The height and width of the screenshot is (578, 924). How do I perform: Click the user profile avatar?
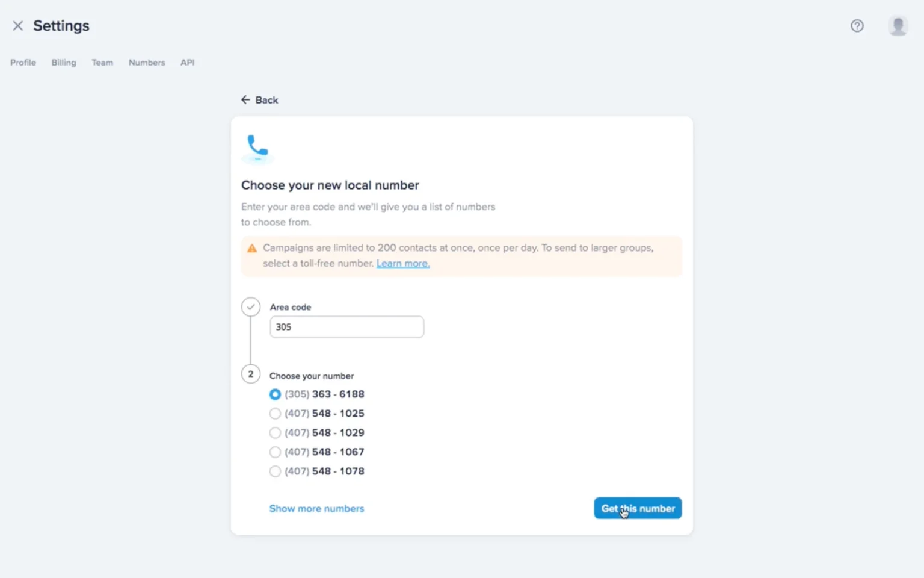898,26
